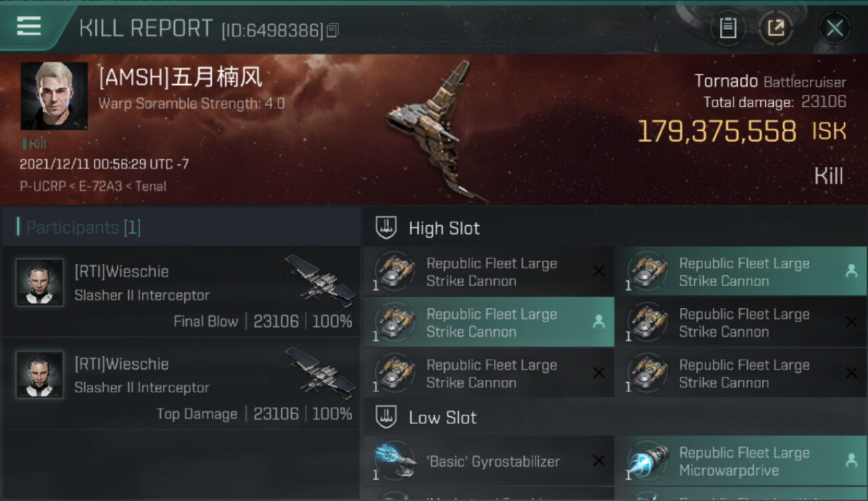868x501 pixels.
Task: Click Slasher II ship icon in Final Blow row
Action: 320,280
